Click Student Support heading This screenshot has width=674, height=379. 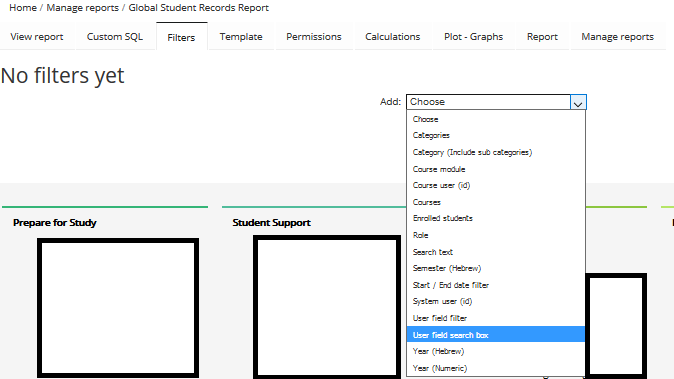(x=272, y=223)
